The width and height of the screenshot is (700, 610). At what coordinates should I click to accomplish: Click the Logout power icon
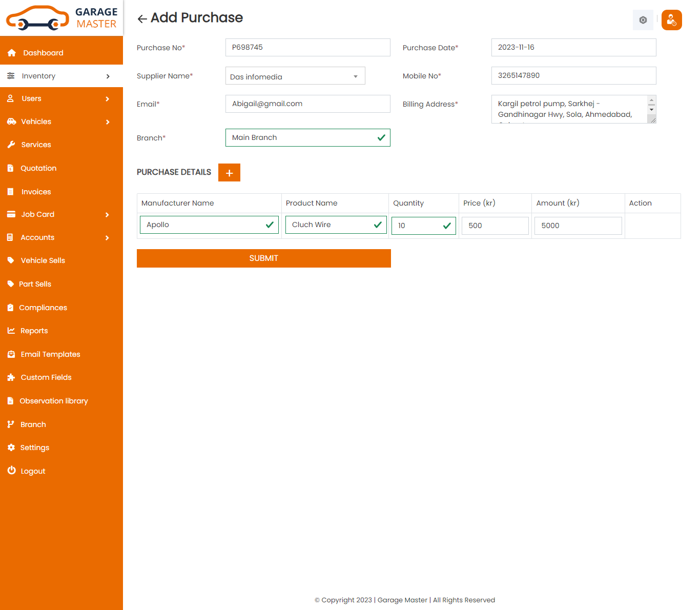pos(11,471)
